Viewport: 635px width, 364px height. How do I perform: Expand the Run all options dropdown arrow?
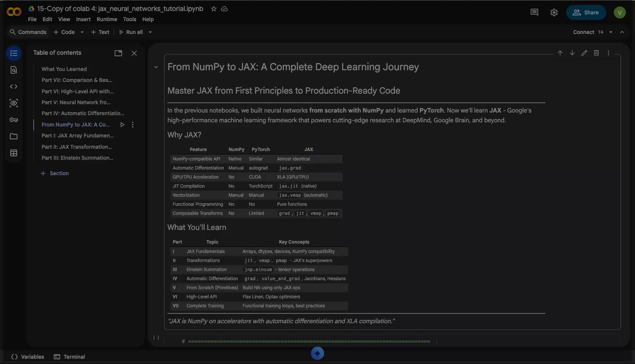[x=150, y=32]
